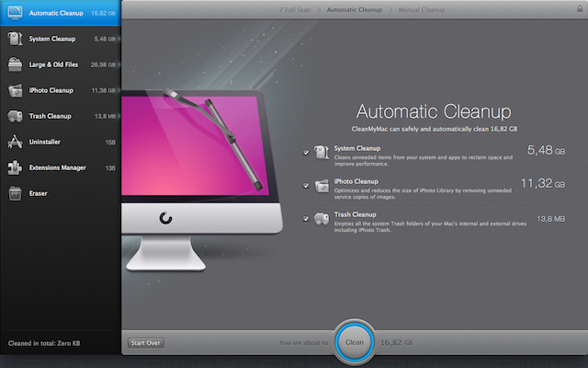
Task: Click the iMac illustration with wiper
Action: coord(202,179)
